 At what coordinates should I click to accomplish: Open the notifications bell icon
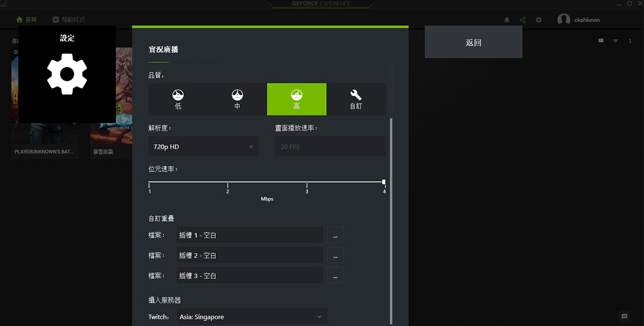507,20
